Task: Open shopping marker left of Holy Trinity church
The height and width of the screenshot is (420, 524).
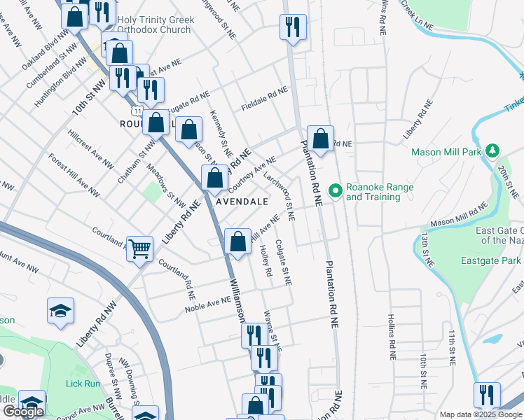Action: point(75,17)
